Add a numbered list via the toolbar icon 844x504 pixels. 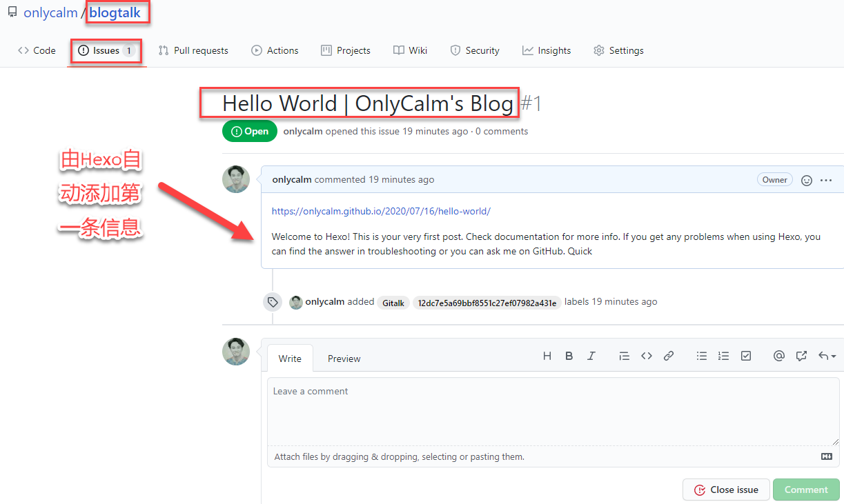724,356
